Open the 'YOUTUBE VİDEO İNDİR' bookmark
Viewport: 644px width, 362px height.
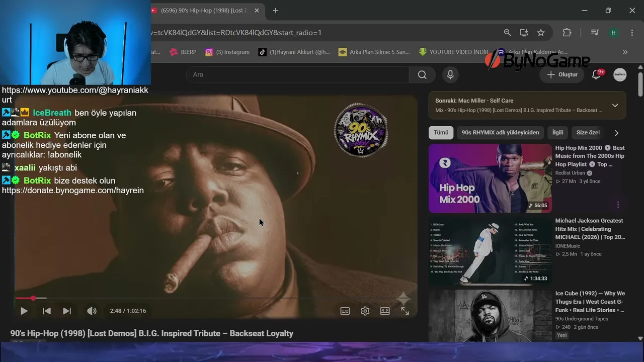point(454,52)
